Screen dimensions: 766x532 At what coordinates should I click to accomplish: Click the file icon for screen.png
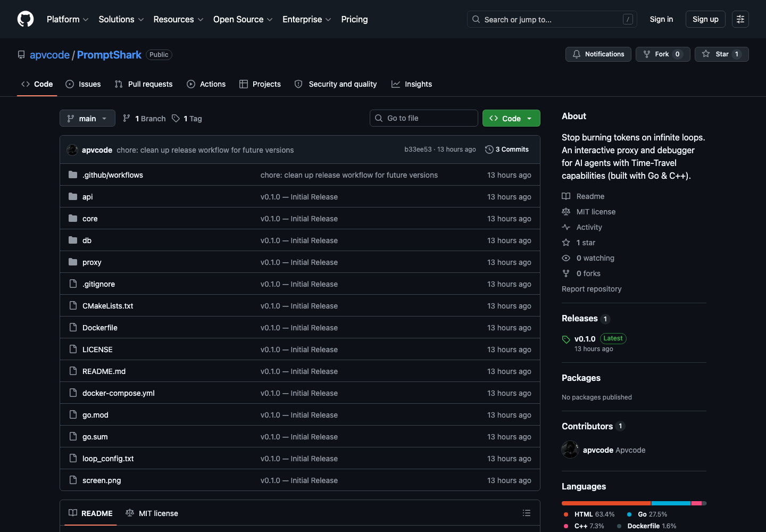point(73,480)
